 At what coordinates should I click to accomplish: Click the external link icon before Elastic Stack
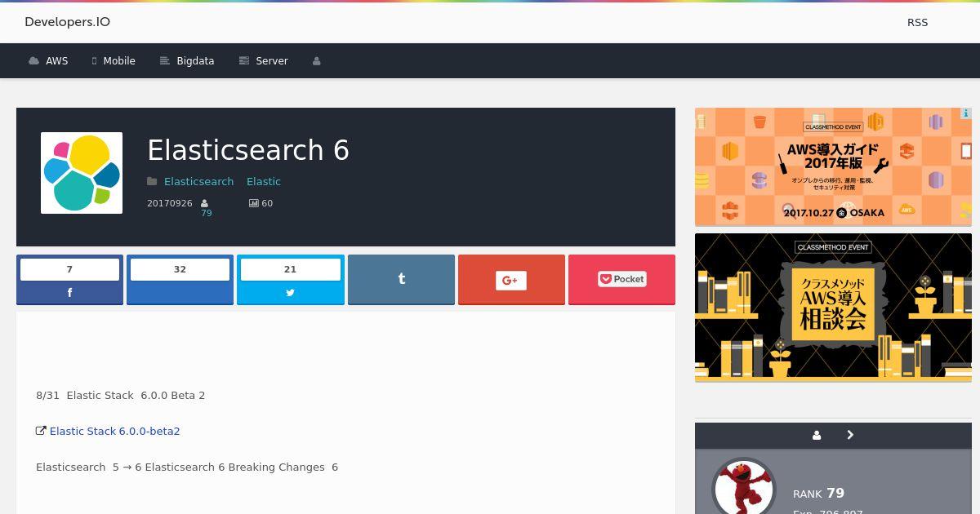click(x=41, y=431)
